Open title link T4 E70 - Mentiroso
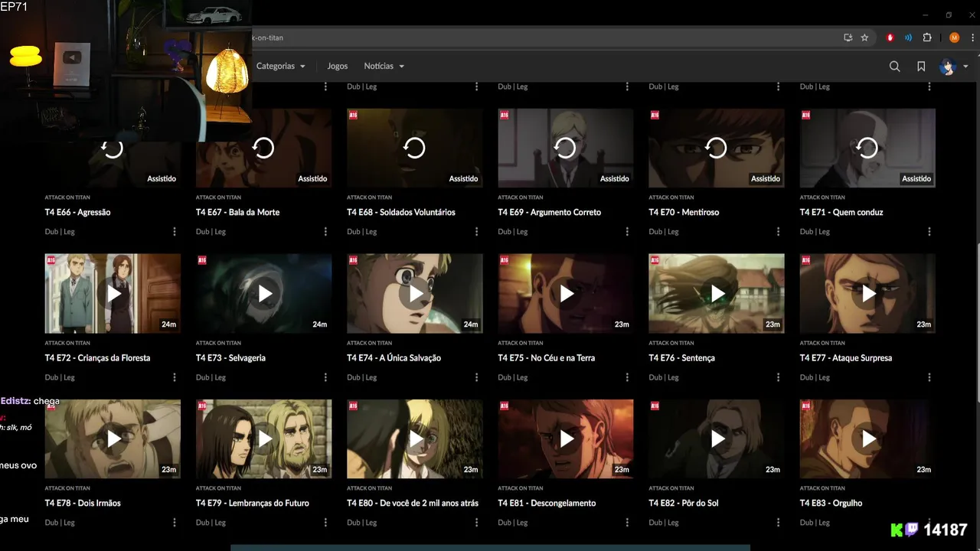Viewport: 980px width, 551px height. click(684, 213)
